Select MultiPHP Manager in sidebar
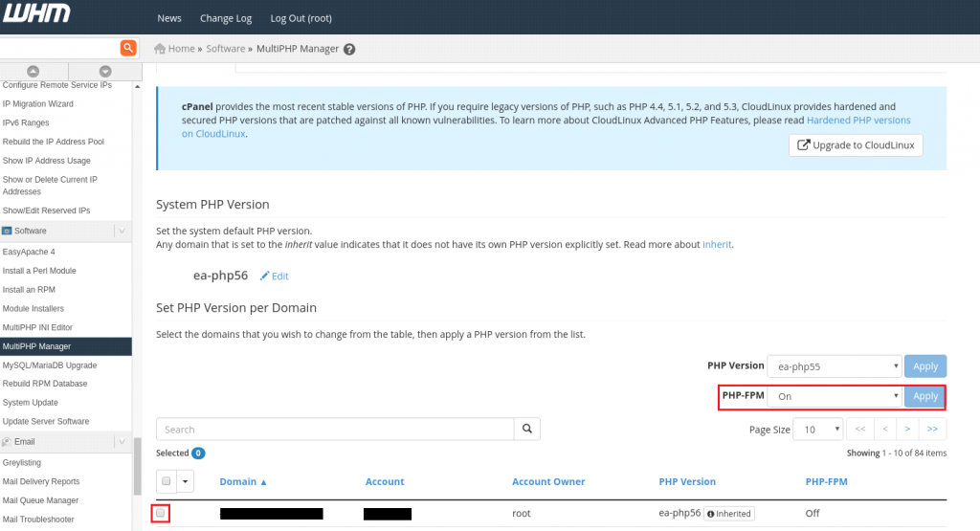 pyautogui.click(x=66, y=346)
